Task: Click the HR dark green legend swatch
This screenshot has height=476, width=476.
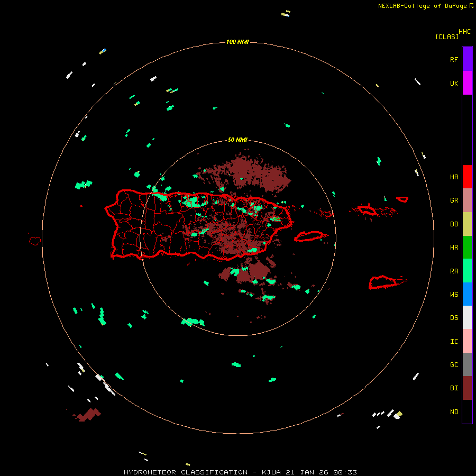Action: pyautogui.click(x=467, y=247)
